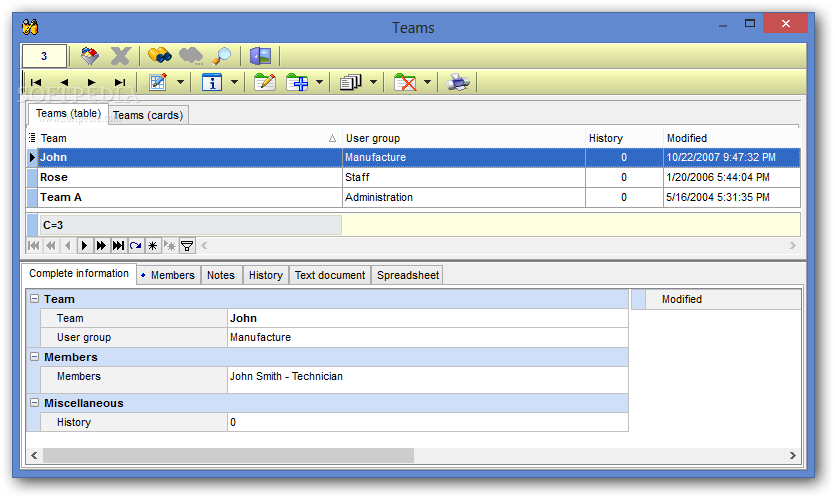This screenshot has width=835, height=498.
Task: Click the Staff user group cell
Action: pyautogui.click(x=463, y=177)
